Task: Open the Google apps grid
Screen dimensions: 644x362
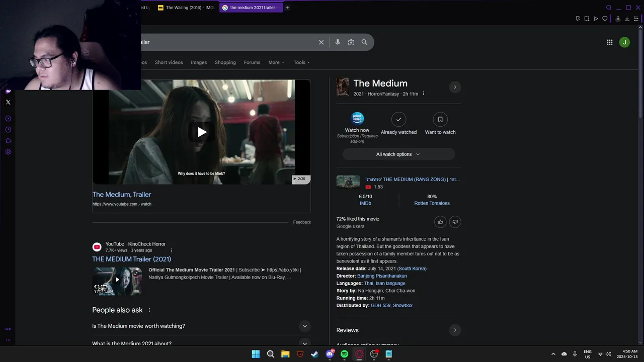Action: click(610, 42)
